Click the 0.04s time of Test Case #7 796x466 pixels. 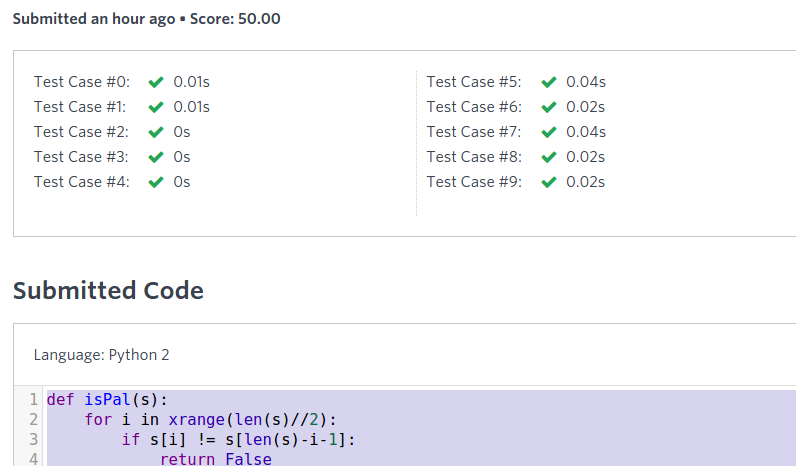pos(586,132)
